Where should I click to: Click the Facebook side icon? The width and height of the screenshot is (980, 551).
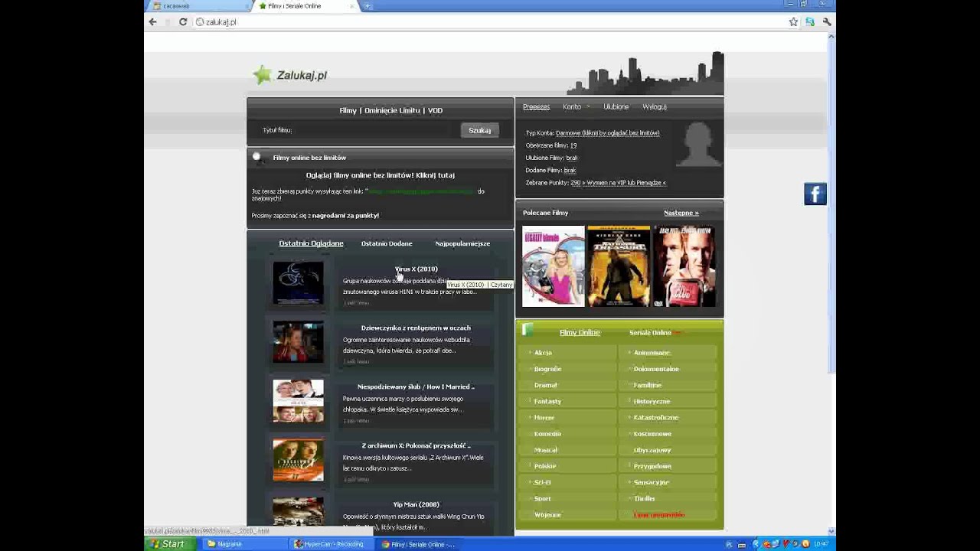pos(815,194)
